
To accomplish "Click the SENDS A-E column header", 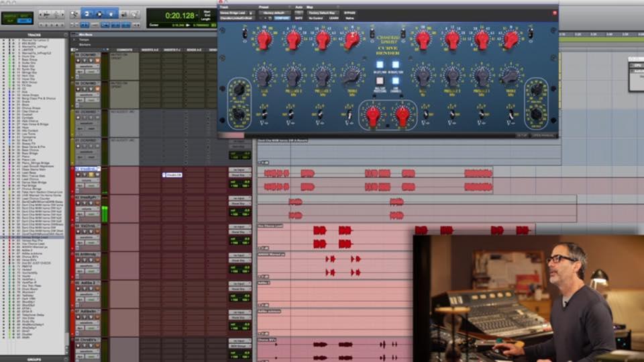I will pos(195,50).
